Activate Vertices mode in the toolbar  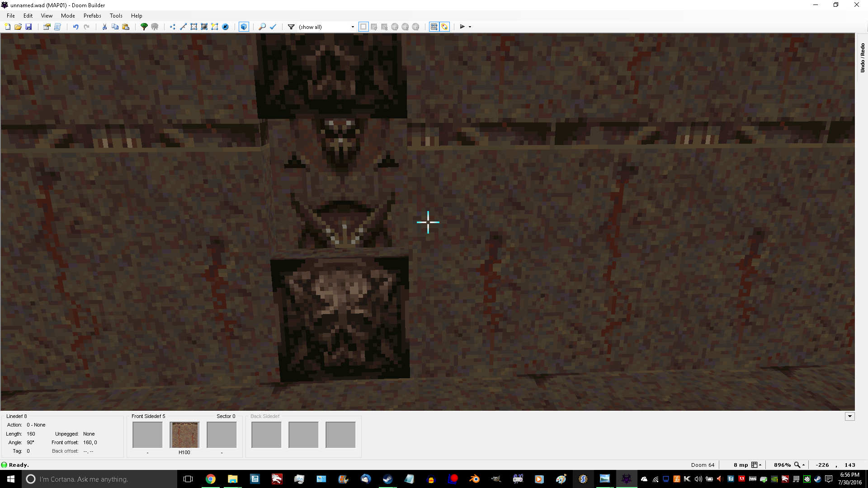(172, 27)
